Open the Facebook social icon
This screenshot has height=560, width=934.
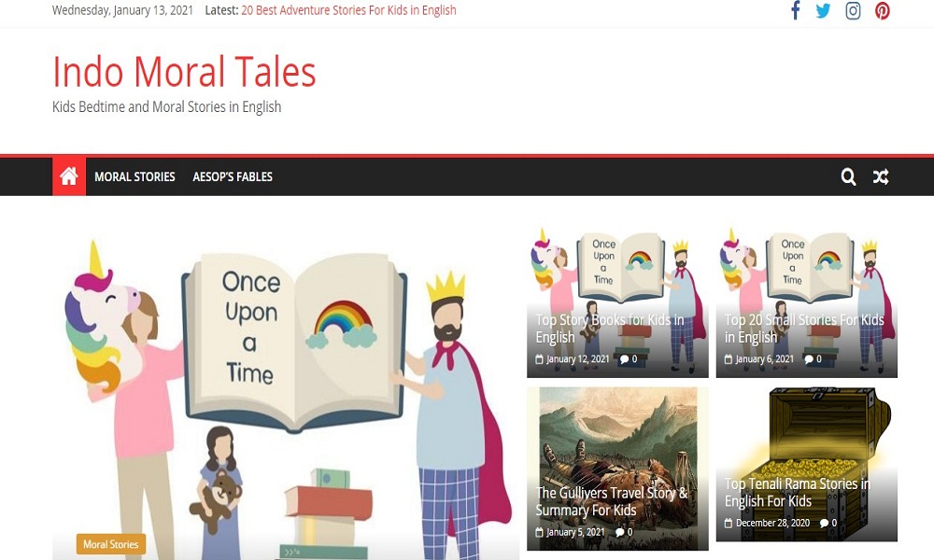click(x=795, y=10)
